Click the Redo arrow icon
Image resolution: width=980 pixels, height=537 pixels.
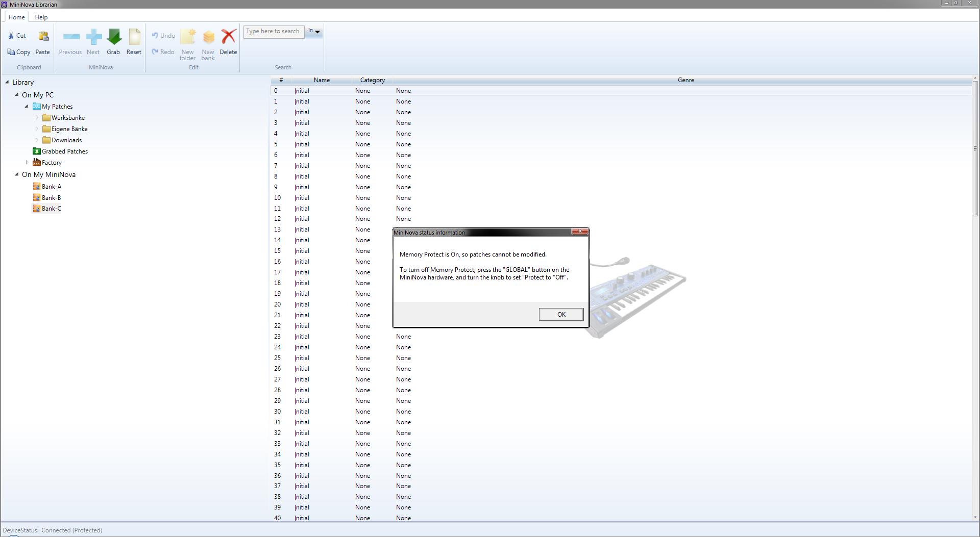coord(155,52)
